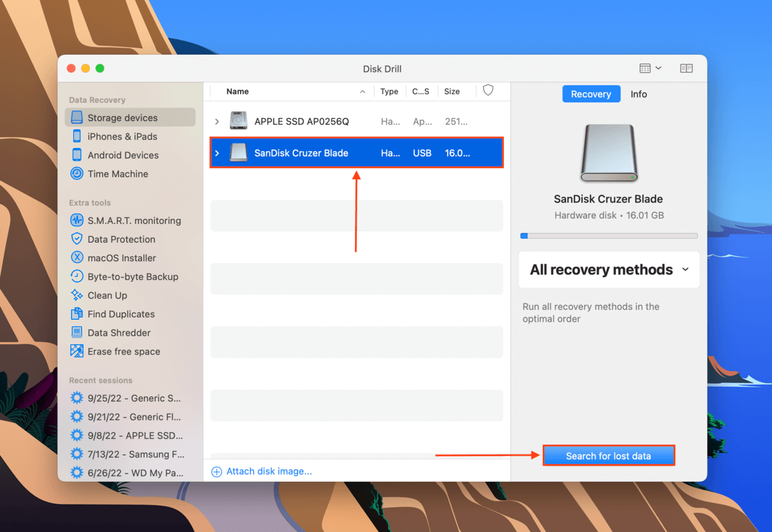Open Storage devices in sidebar
Screen dimensions: 772x532
click(130, 118)
